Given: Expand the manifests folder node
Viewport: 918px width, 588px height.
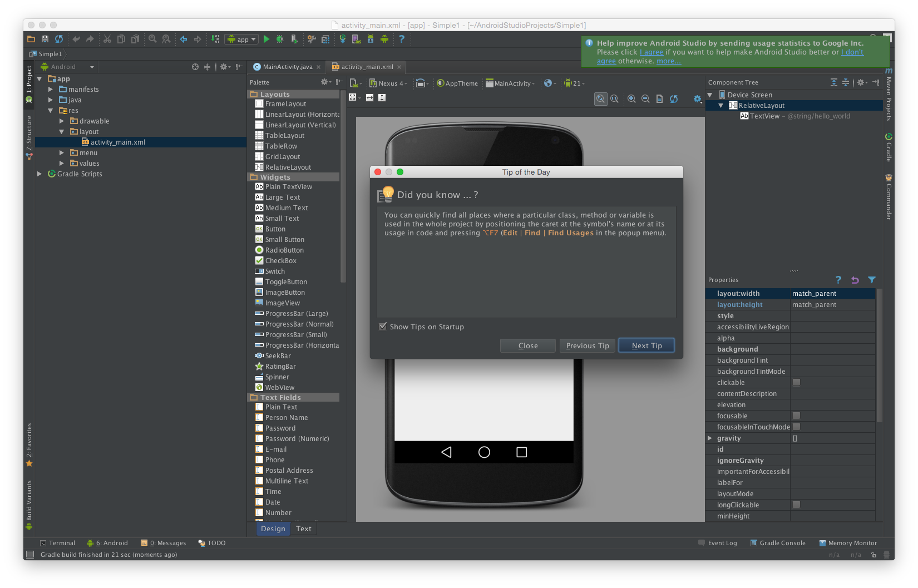Looking at the screenshot, I should (x=51, y=89).
